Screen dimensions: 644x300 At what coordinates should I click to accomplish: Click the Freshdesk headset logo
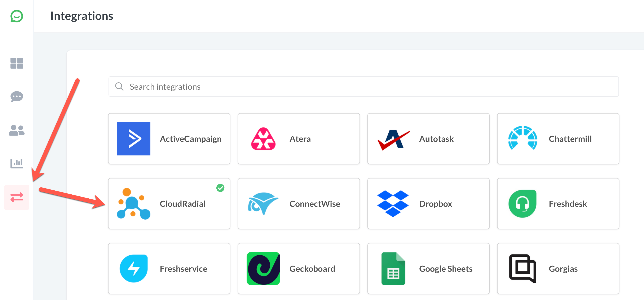tap(522, 204)
